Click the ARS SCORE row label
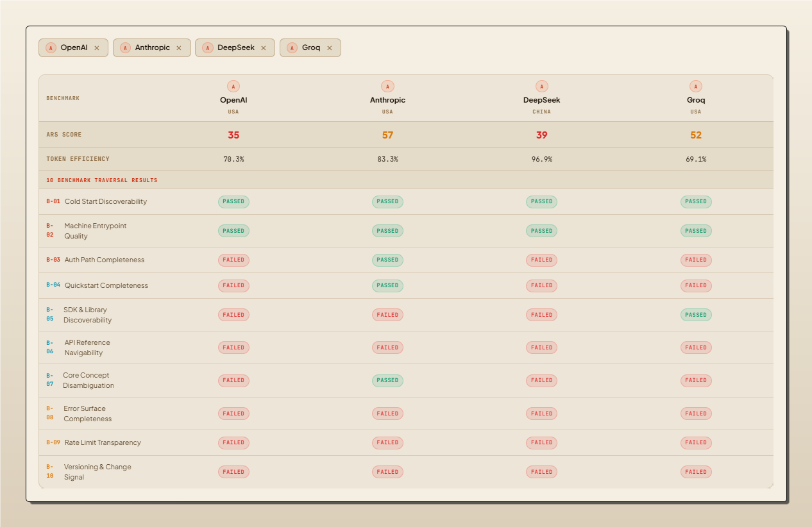Screen dimensions: 812x527 64,135
